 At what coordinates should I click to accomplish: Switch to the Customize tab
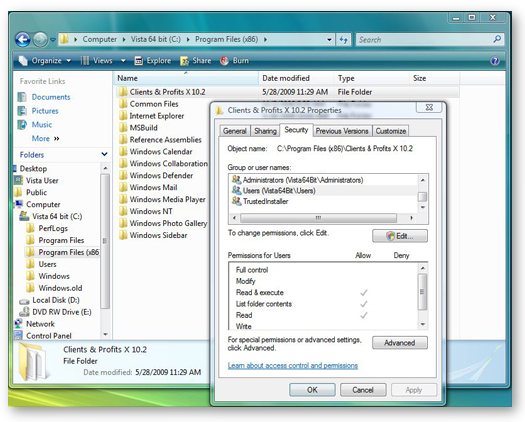point(391,131)
